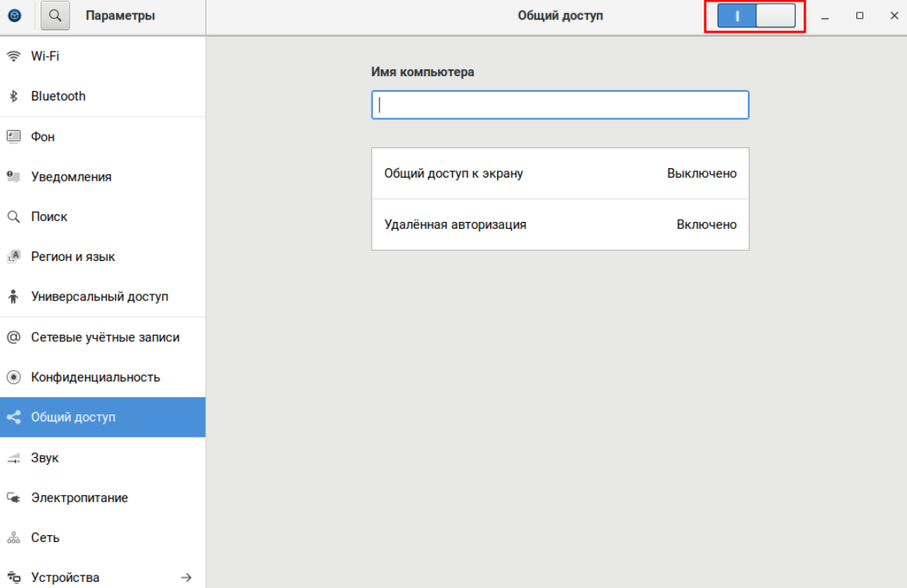The width and height of the screenshot is (907, 588).
Task: Click the Имя компьютера text field
Action: (559, 105)
